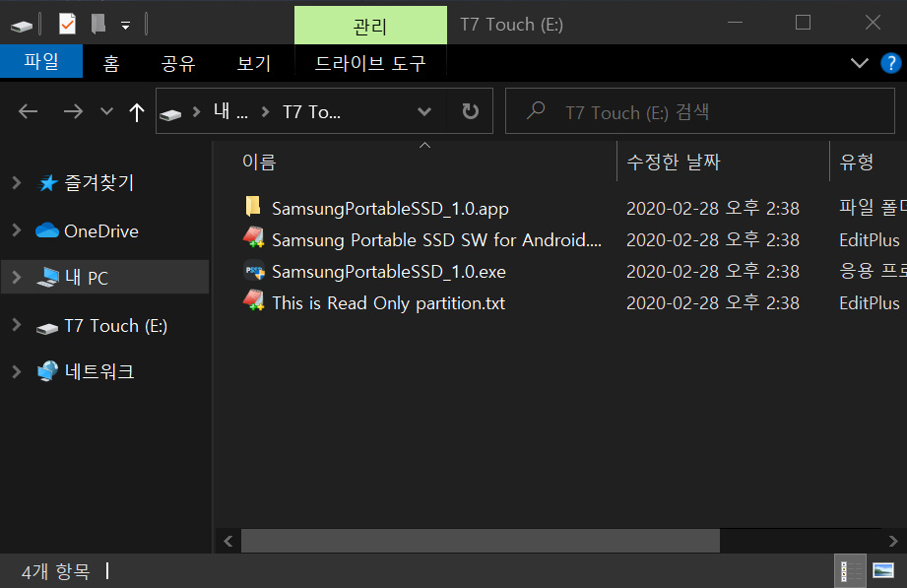Maximize the T7 Touch (E:) window

point(803,23)
